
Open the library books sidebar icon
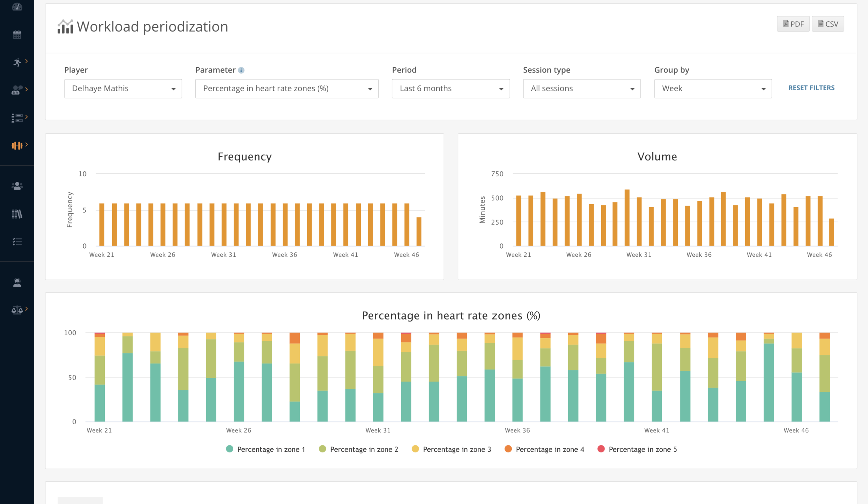click(17, 214)
